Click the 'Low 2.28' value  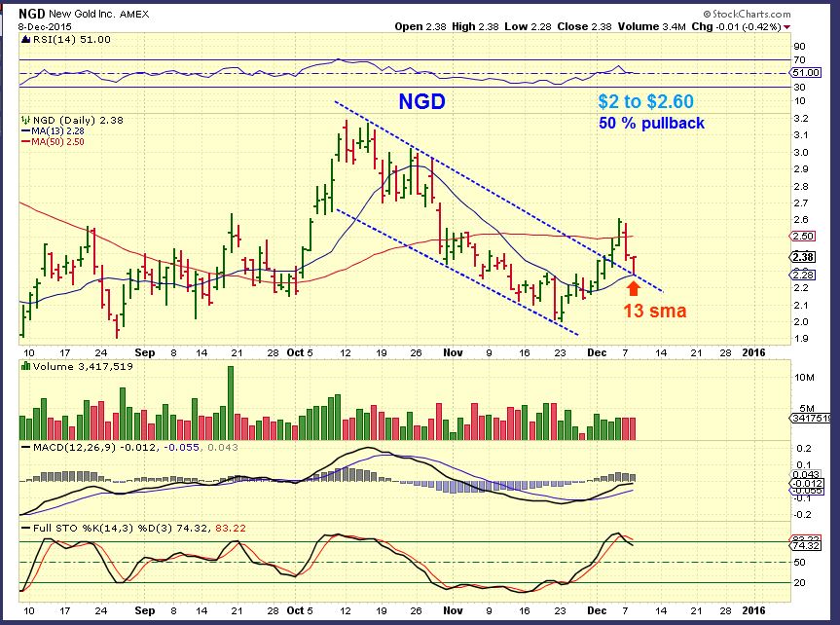528,26
